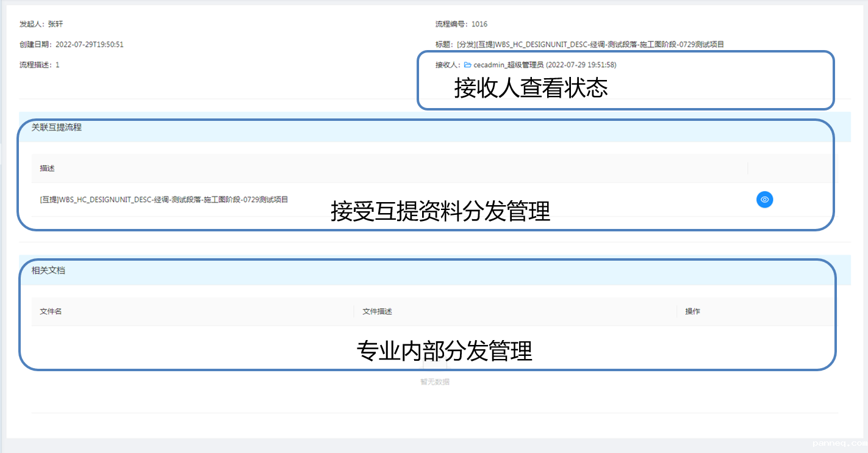The width and height of the screenshot is (868, 453).
Task: Click the panneq.com watermark in corner
Action: (839, 443)
